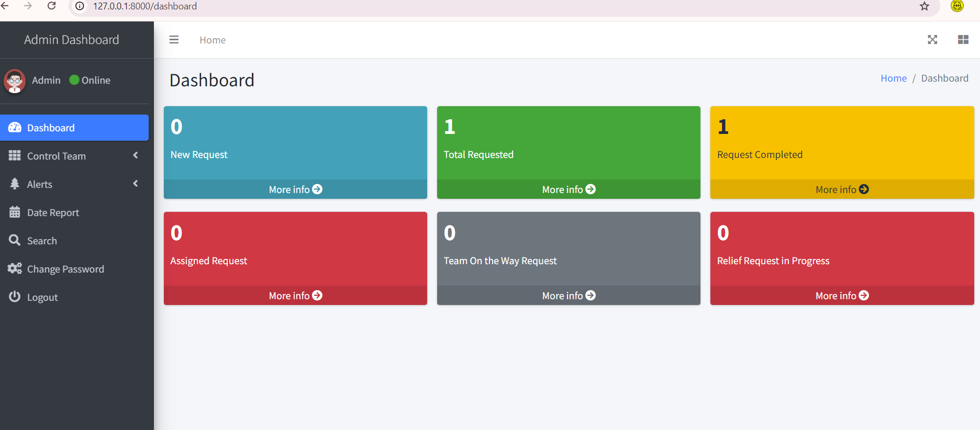The image size is (980, 430).
Task: Click the magnifier icon beside Search
Action: [15, 241]
